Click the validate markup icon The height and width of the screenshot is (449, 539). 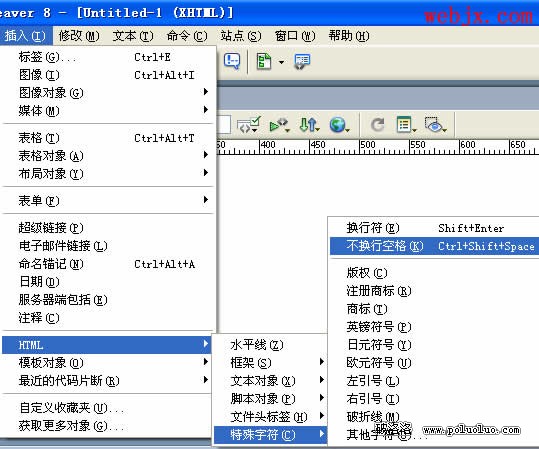[x=249, y=124]
